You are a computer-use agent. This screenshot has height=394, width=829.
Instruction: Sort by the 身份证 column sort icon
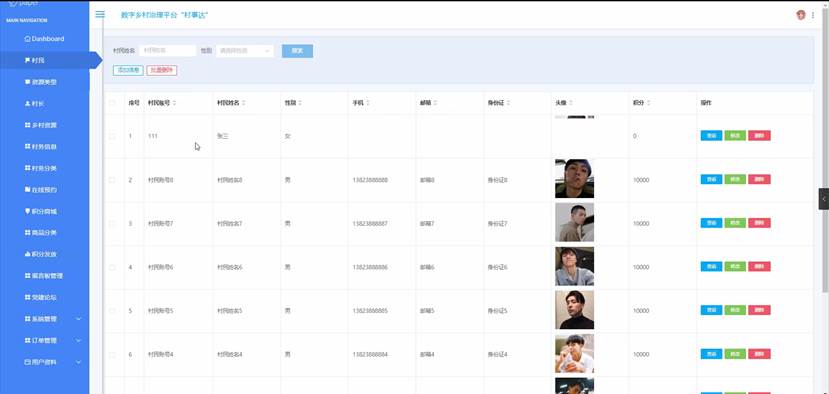click(508, 103)
